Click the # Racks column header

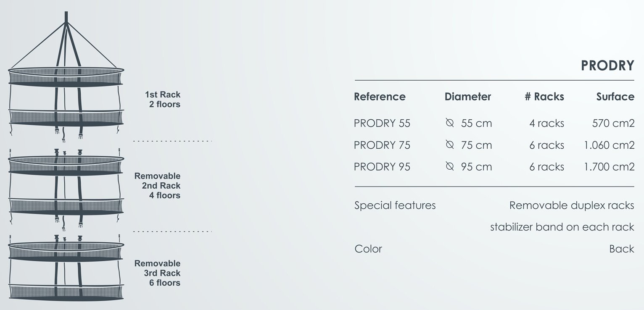click(x=544, y=97)
